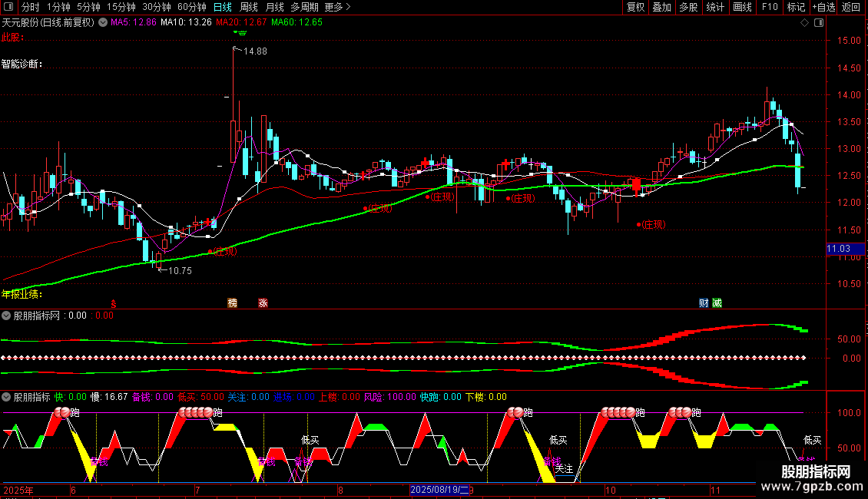The width and height of the screenshot is (868, 499).
Task: Click the 返回 back button
Action: [851, 7]
